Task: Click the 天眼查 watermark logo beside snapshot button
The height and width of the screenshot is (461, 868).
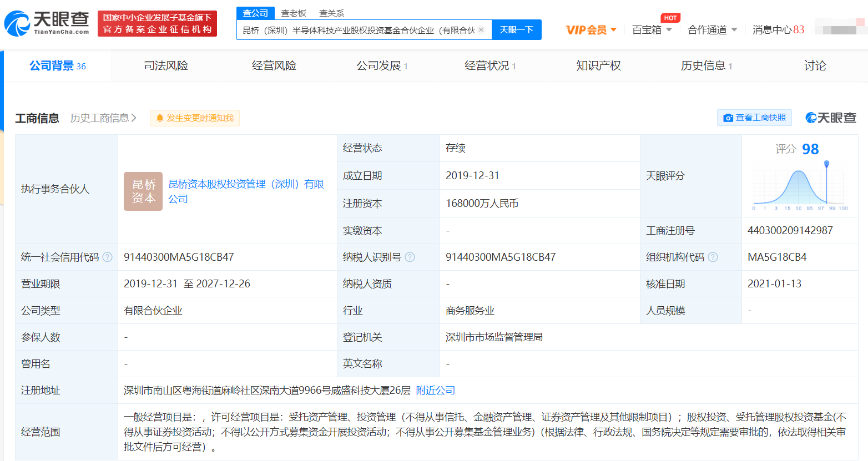Action: [x=831, y=118]
